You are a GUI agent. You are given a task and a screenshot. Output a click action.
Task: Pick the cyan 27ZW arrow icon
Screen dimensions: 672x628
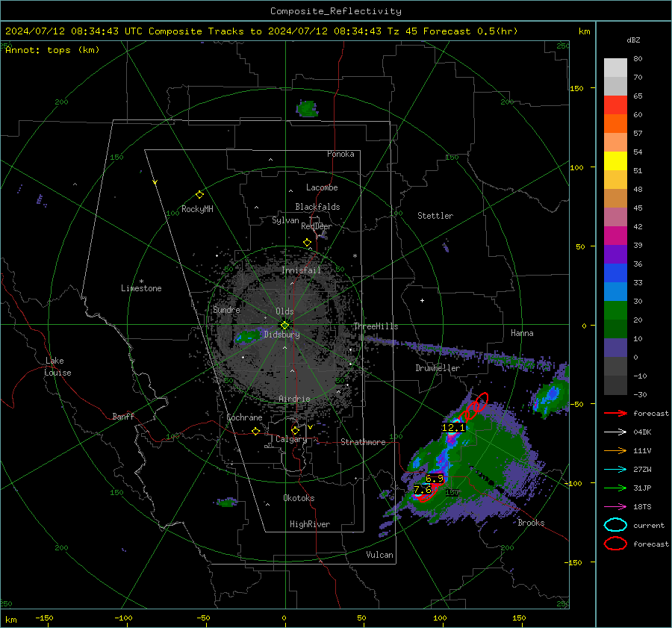615,470
